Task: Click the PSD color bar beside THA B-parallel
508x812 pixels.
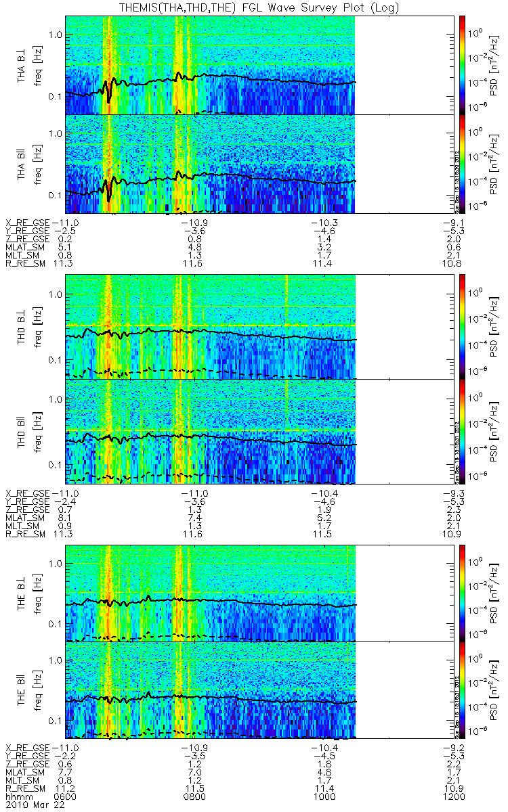Action: 462,164
